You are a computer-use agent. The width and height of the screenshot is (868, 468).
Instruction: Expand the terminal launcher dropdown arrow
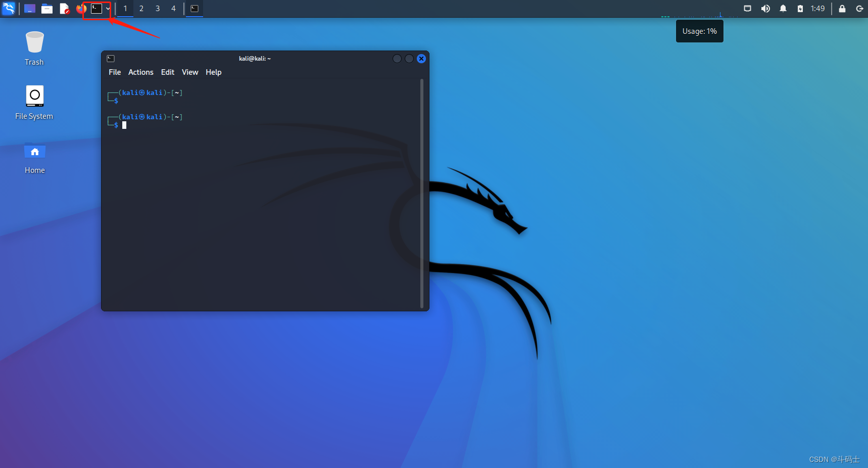(108, 9)
